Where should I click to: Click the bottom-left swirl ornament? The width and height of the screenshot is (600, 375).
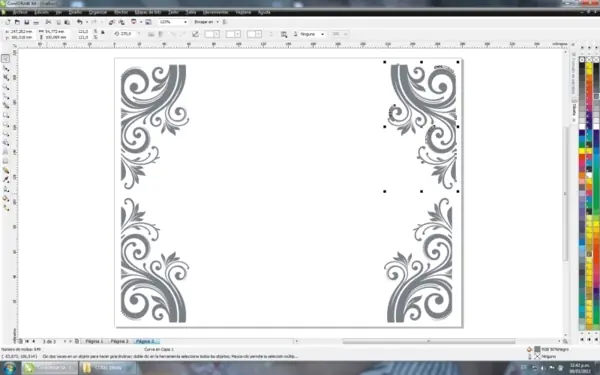(154, 260)
